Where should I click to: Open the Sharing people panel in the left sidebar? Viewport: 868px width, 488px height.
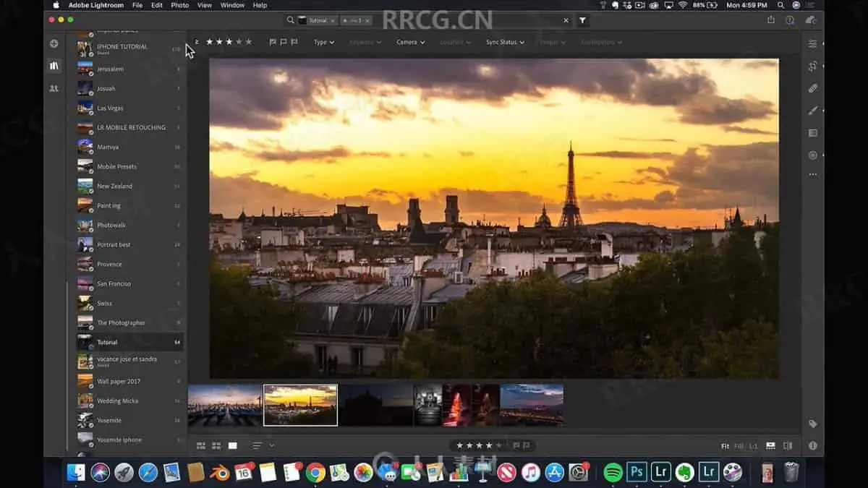54,88
